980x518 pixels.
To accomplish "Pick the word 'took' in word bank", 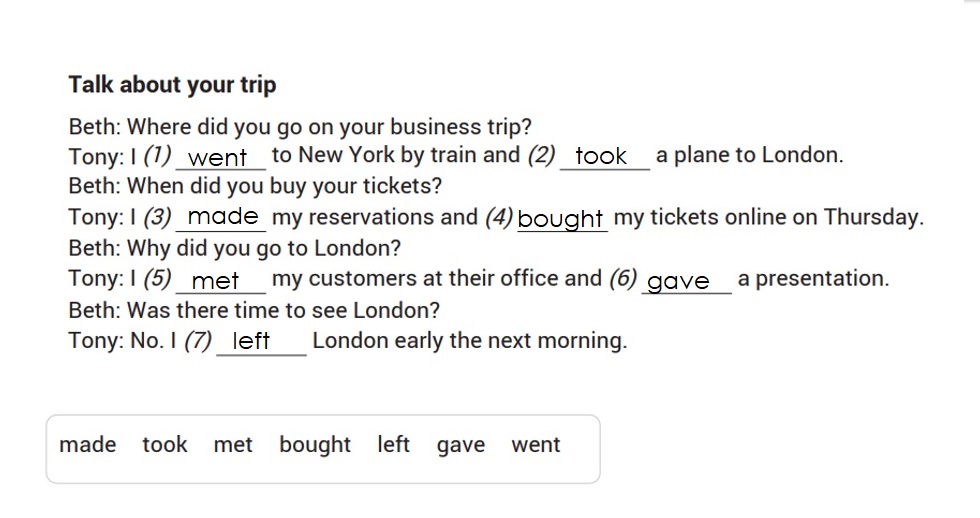I will [164, 445].
